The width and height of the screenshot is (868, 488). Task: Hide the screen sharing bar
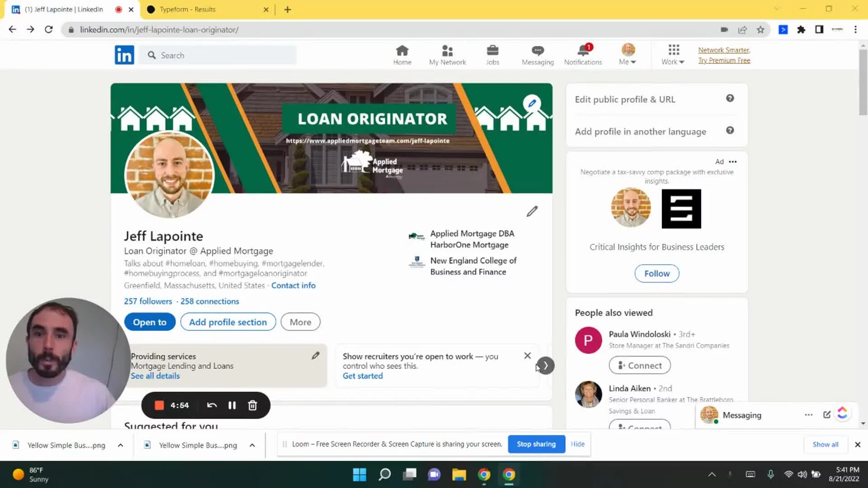[577, 444]
